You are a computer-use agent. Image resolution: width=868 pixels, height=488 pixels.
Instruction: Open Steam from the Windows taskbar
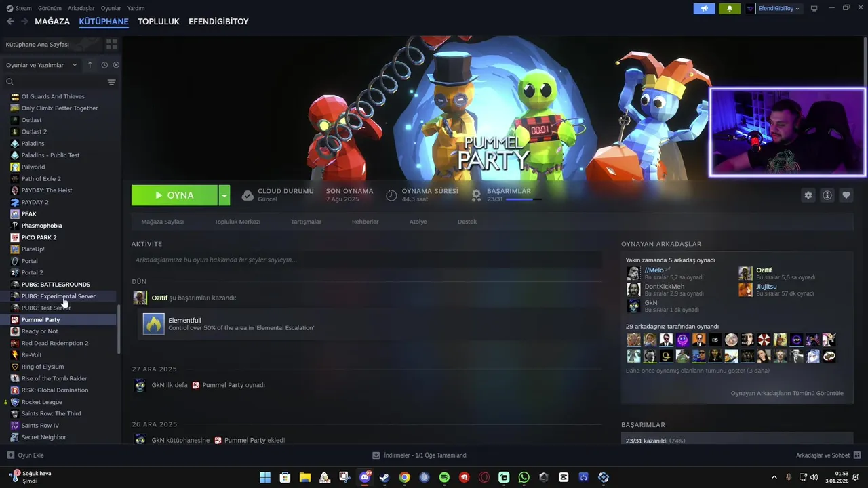pyautogui.click(x=384, y=477)
